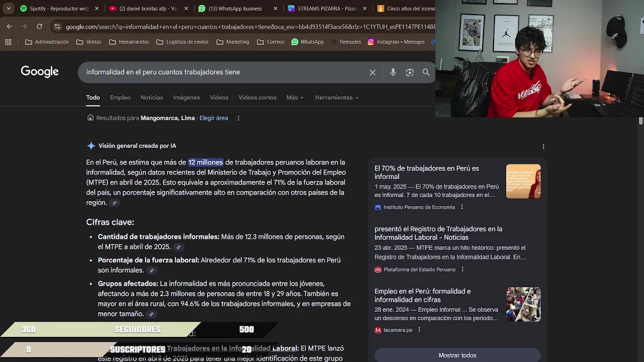Go back with the browser back arrow
Image resolution: width=644 pixels, height=362 pixels.
[x=9, y=26]
